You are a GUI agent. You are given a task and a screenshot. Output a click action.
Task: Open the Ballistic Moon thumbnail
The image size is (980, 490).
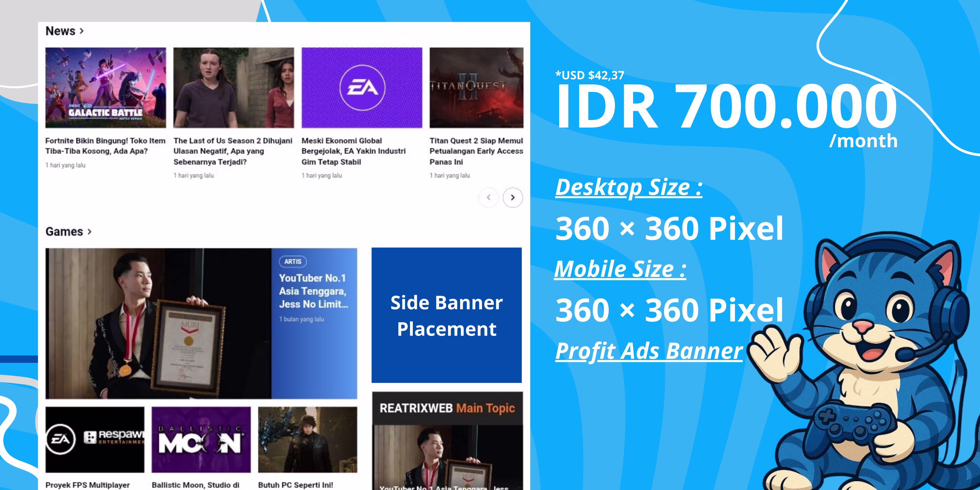[201, 439]
